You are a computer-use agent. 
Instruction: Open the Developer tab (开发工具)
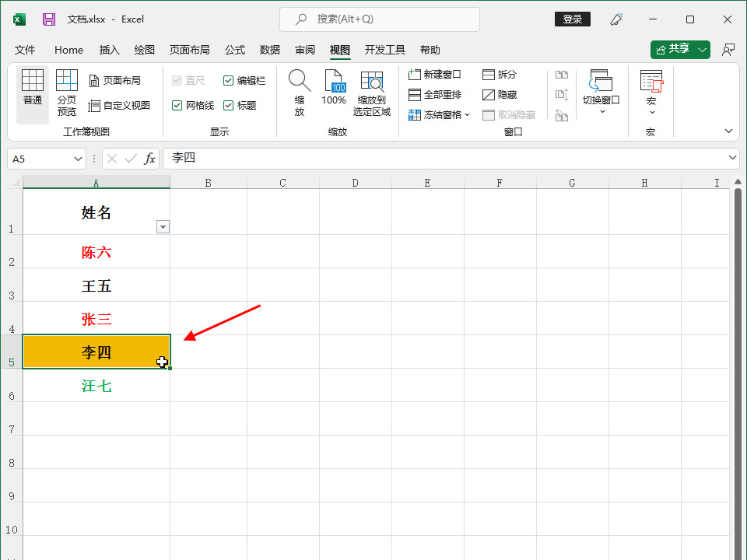385,50
